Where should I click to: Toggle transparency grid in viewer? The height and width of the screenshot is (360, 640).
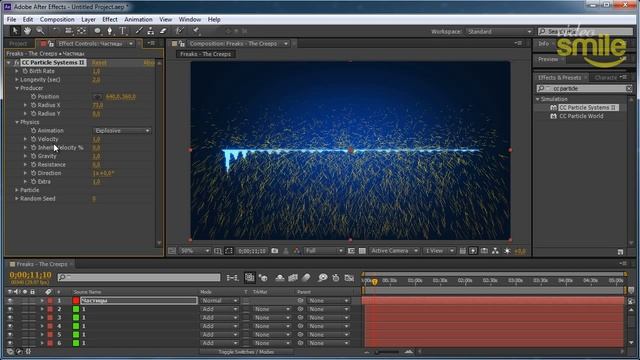click(362, 251)
